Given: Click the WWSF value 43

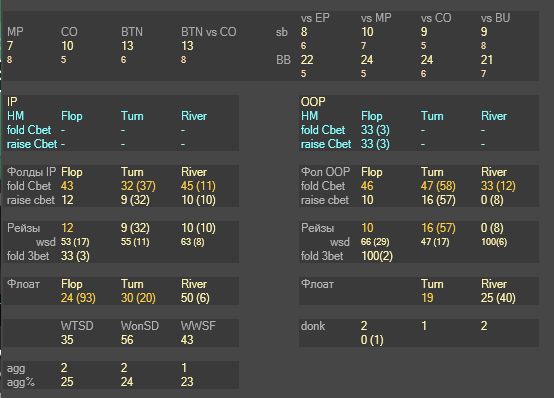Looking at the screenshot, I should 187,340.
